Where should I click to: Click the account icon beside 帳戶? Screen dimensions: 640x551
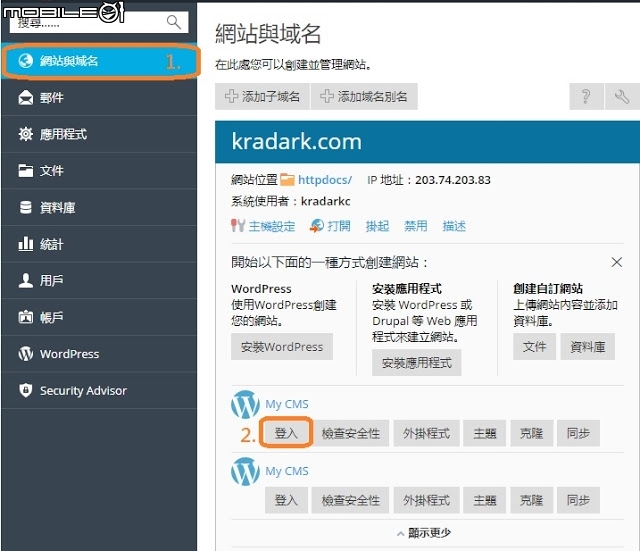pos(25,317)
